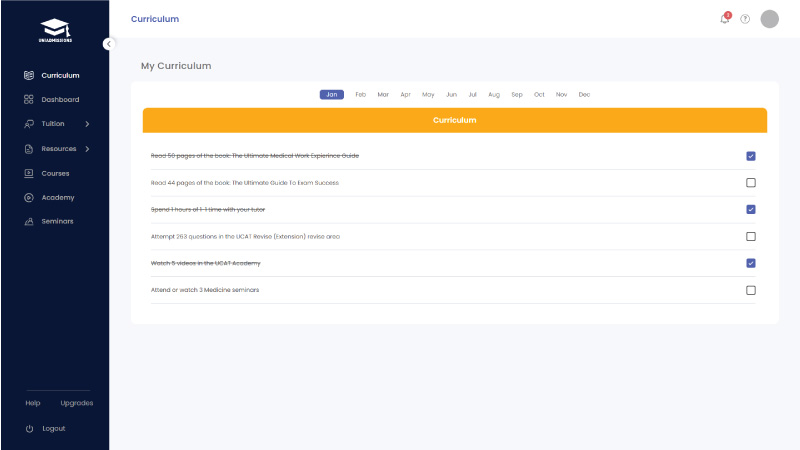The height and width of the screenshot is (450, 800).
Task: Check the UCAT Revise questions task
Action: point(751,236)
